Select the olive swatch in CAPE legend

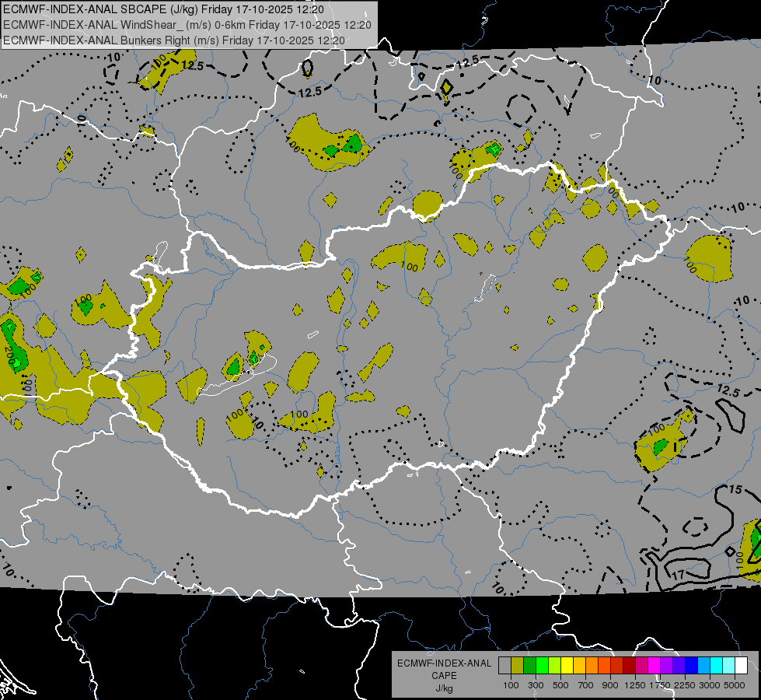pos(517,666)
